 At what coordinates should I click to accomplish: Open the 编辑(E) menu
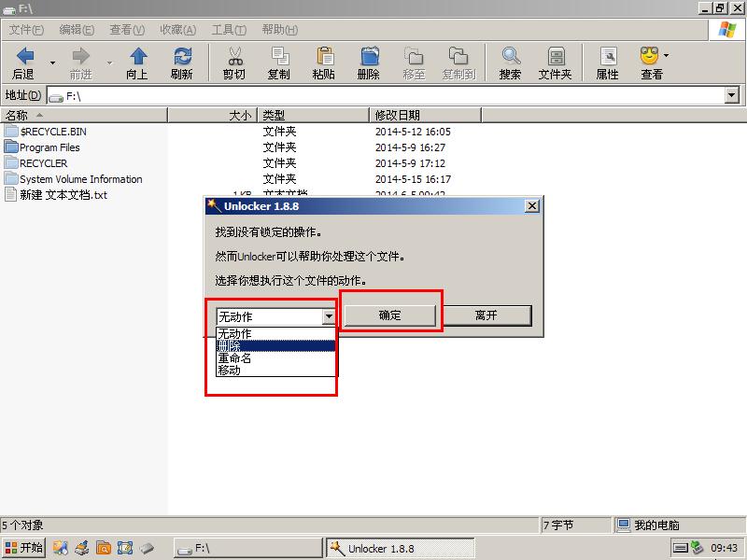[77, 30]
